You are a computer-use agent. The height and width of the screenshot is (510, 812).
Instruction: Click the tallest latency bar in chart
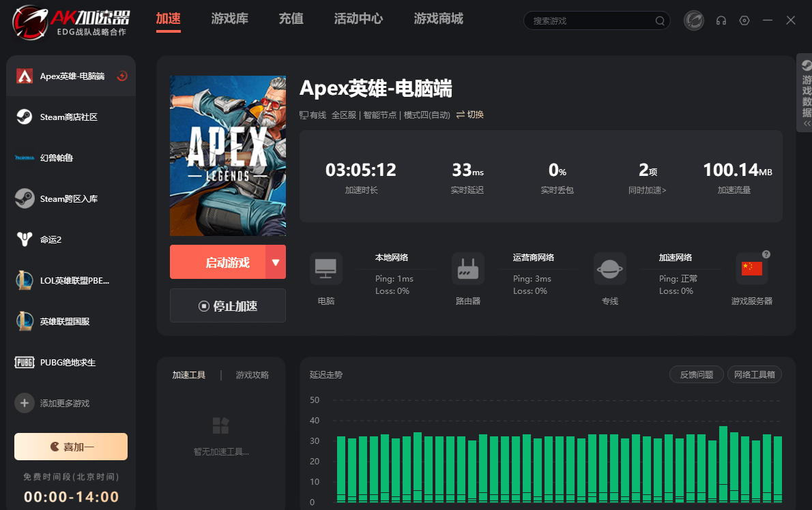[x=723, y=464]
